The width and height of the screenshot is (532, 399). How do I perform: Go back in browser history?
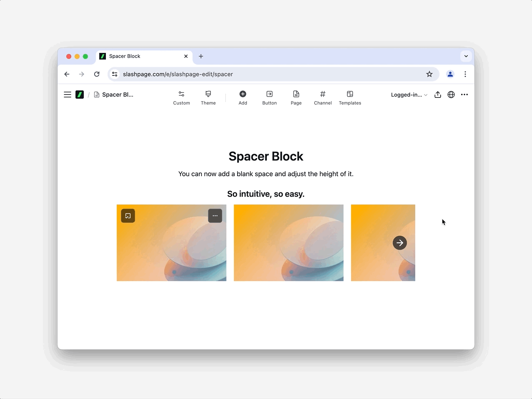point(67,74)
